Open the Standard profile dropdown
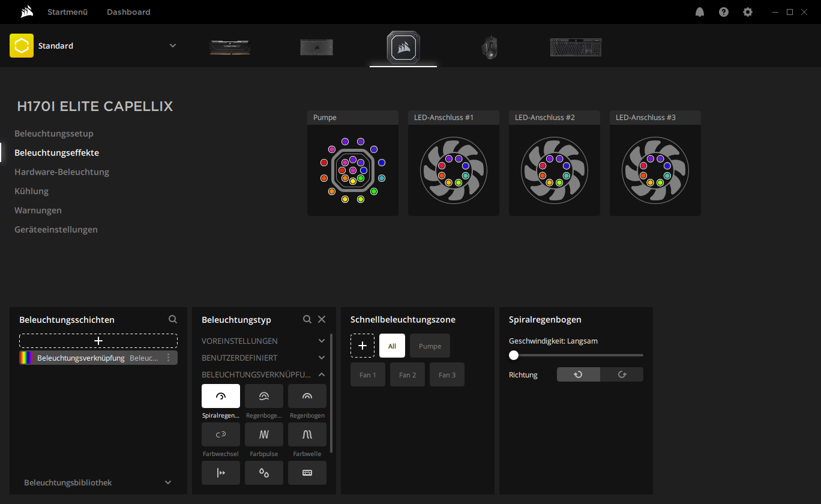The width and height of the screenshot is (821, 504). click(173, 46)
